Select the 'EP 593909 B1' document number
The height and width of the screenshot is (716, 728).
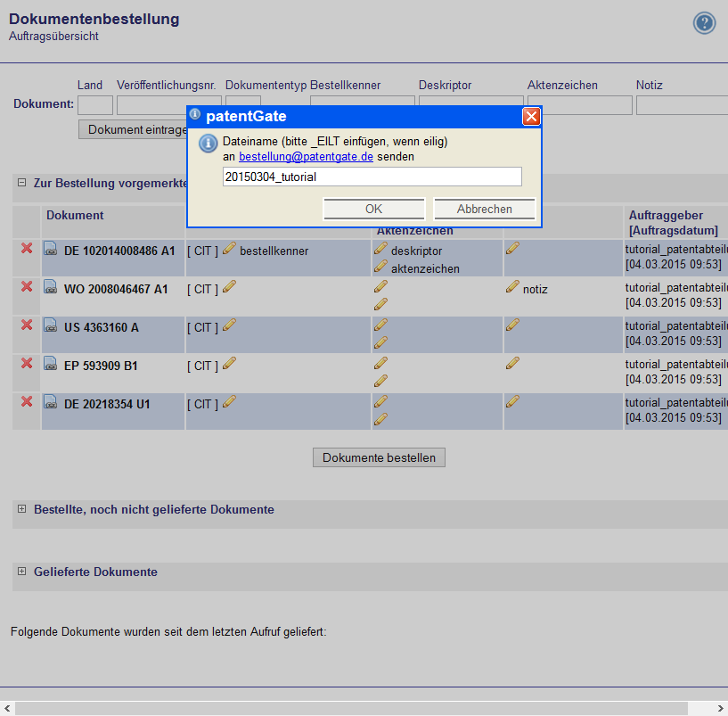101,366
